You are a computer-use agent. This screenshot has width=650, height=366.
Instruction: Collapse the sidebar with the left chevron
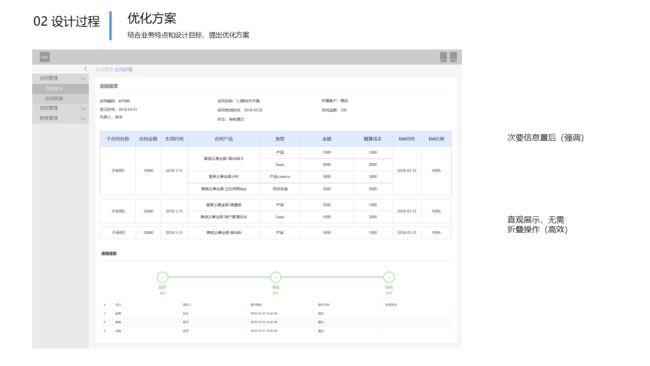coord(85,69)
